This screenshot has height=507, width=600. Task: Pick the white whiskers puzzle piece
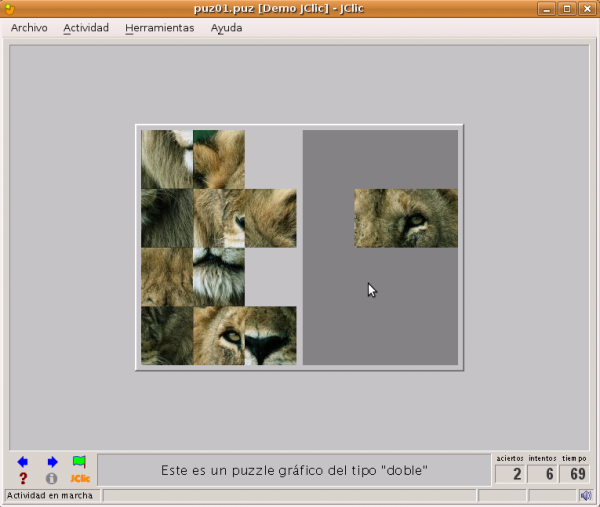(x=218, y=277)
